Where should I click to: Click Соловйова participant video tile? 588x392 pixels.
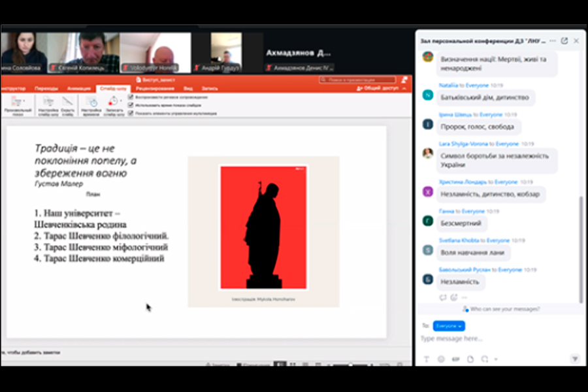24,52
